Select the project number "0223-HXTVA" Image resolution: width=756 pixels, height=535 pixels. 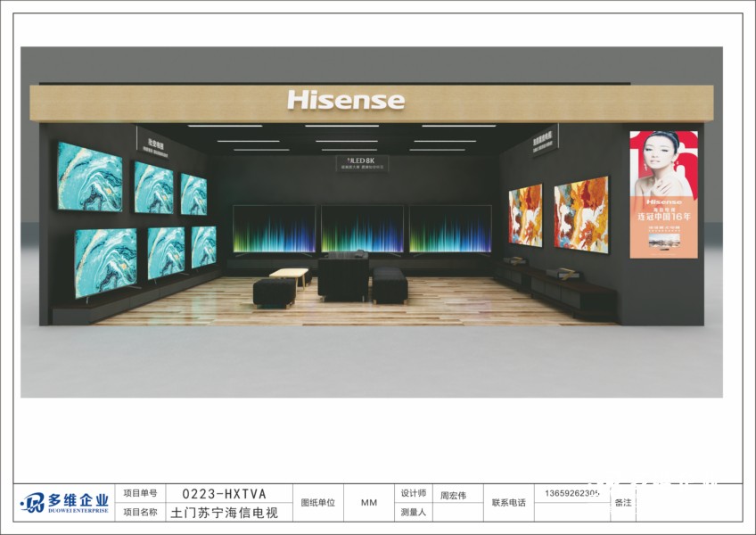(x=224, y=493)
